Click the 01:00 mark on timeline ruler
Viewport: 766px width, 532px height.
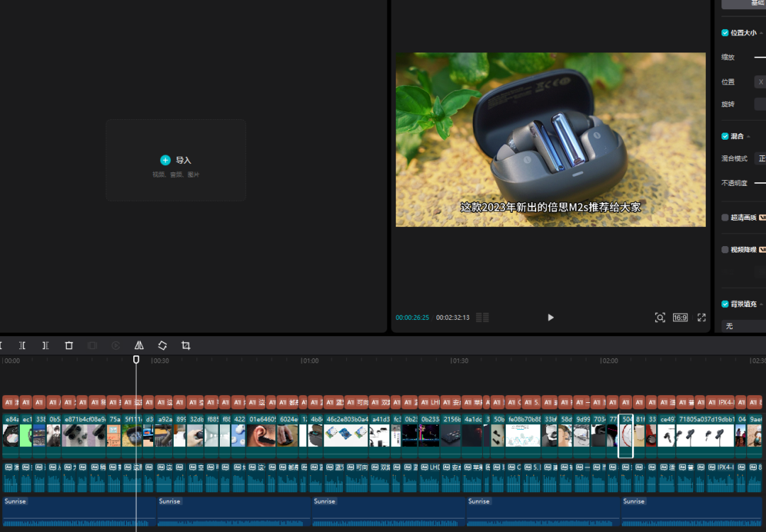pyautogui.click(x=310, y=361)
